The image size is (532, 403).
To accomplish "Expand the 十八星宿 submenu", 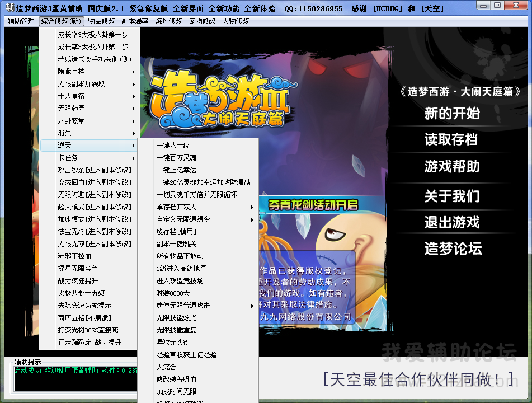I will [x=88, y=96].
